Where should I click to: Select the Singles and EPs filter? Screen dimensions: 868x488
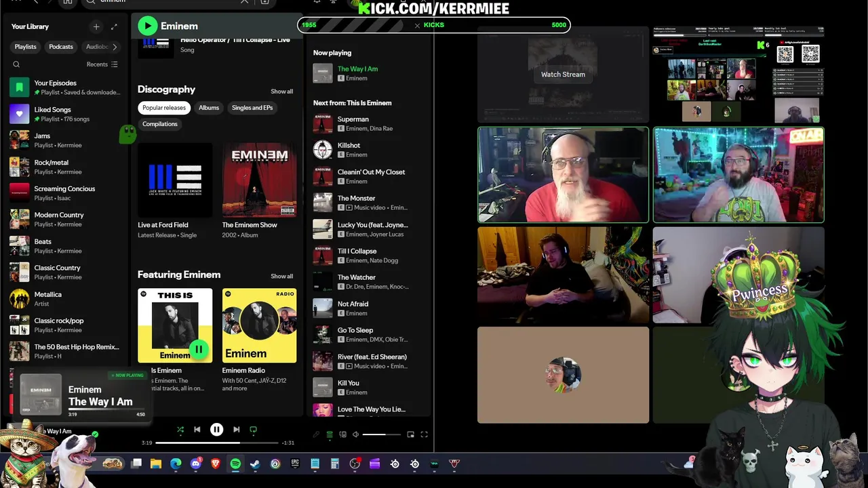click(252, 108)
